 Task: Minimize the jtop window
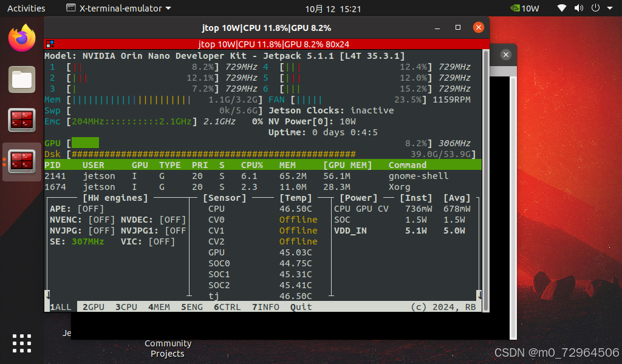(437, 28)
